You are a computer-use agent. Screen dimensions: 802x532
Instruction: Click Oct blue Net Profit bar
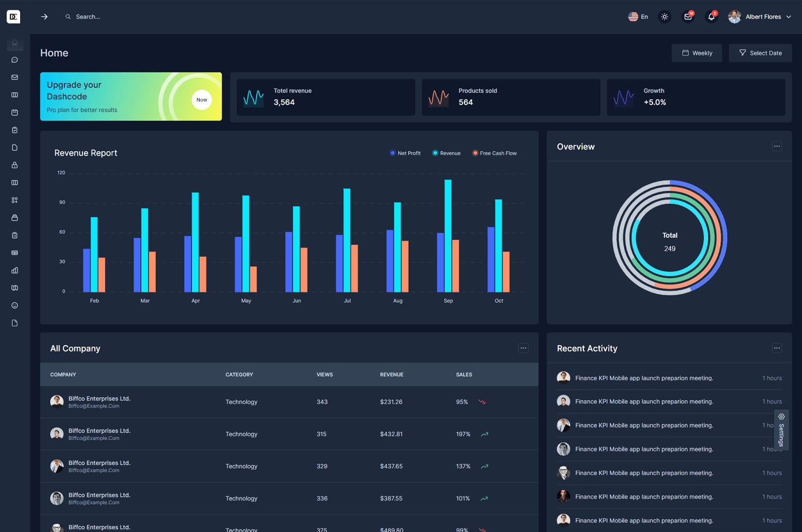(491, 260)
